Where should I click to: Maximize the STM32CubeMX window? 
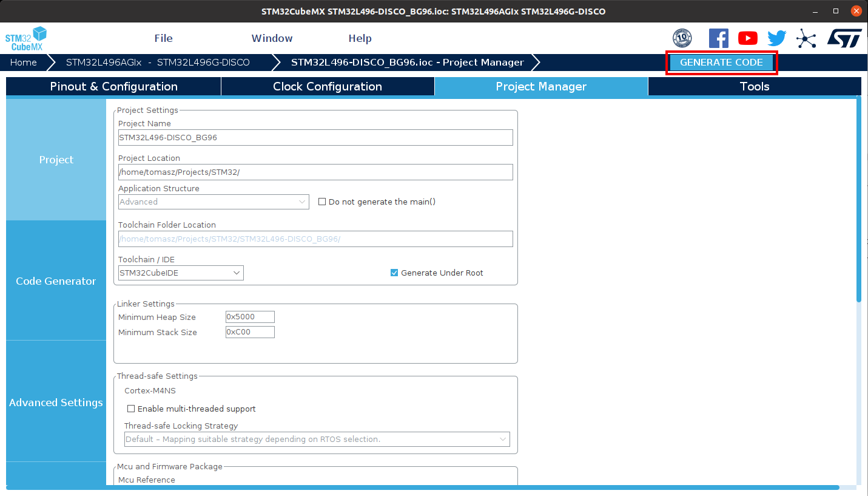point(836,12)
